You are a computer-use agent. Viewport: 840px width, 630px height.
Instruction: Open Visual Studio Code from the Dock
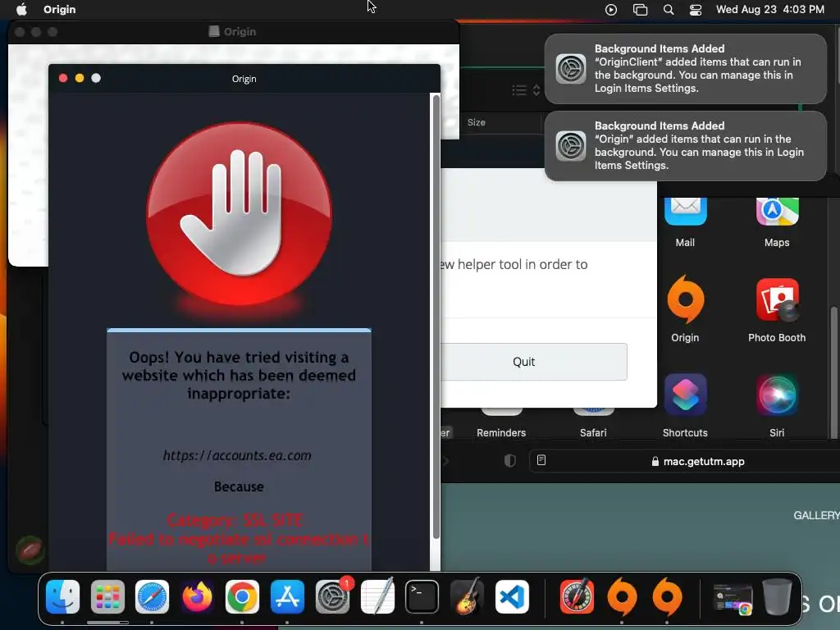[x=512, y=596]
